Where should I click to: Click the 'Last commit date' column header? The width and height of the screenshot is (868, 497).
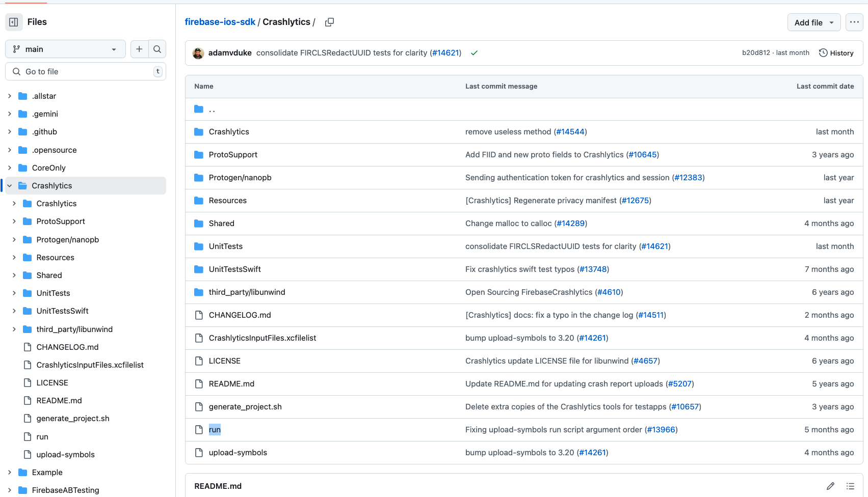(x=825, y=86)
